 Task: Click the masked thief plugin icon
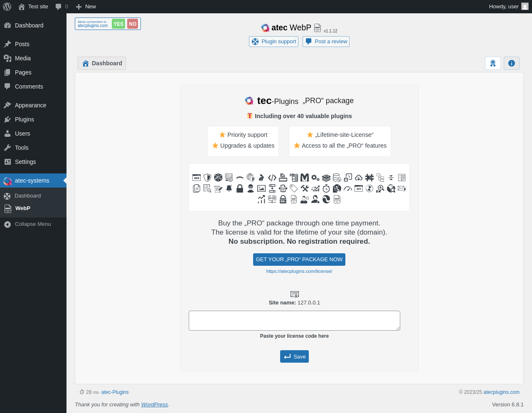point(251,188)
